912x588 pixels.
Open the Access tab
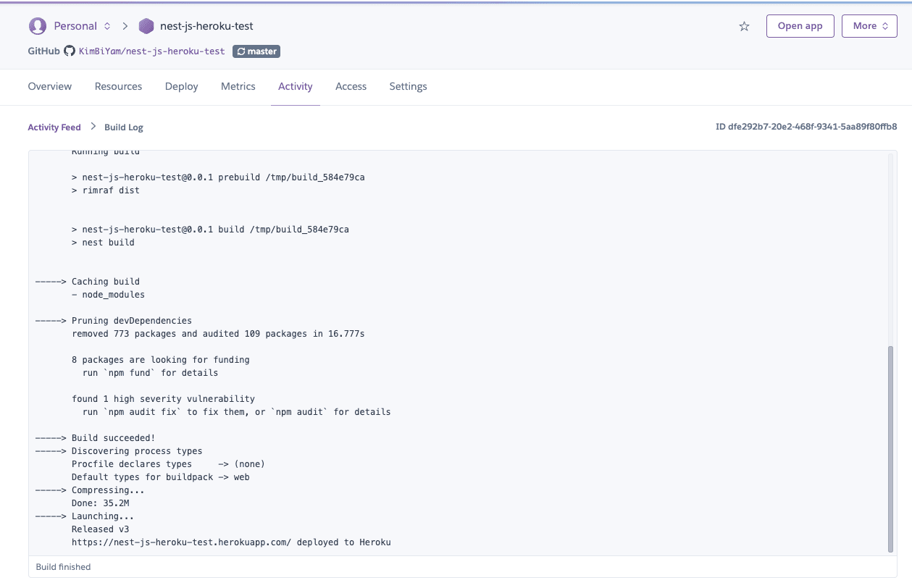tap(351, 86)
